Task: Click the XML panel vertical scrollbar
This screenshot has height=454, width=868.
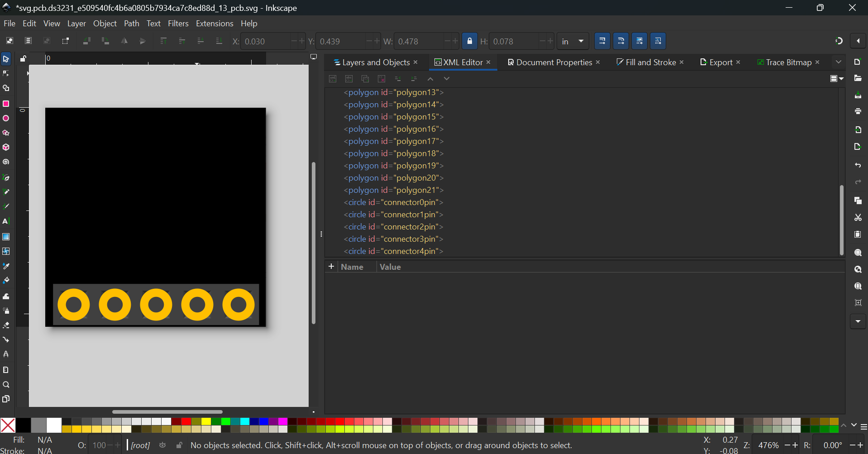Action: click(841, 220)
